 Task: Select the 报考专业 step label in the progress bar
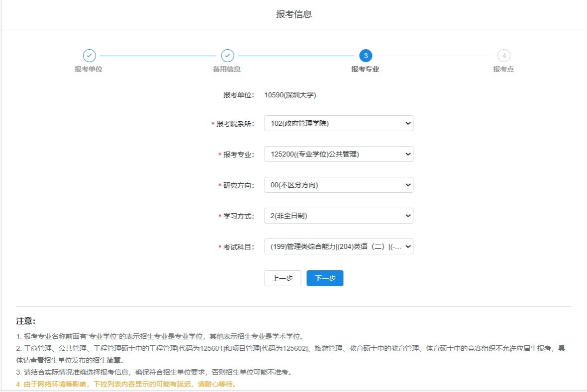[x=365, y=70]
